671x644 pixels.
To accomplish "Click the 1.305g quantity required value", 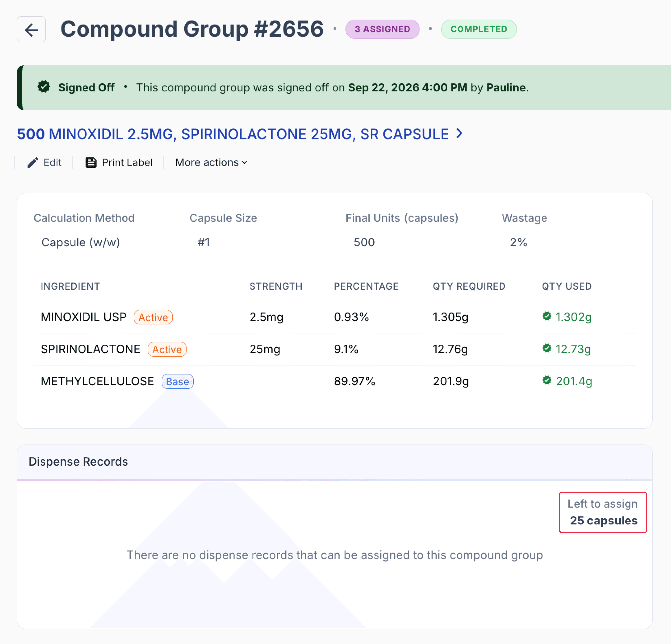I will [x=451, y=317].
